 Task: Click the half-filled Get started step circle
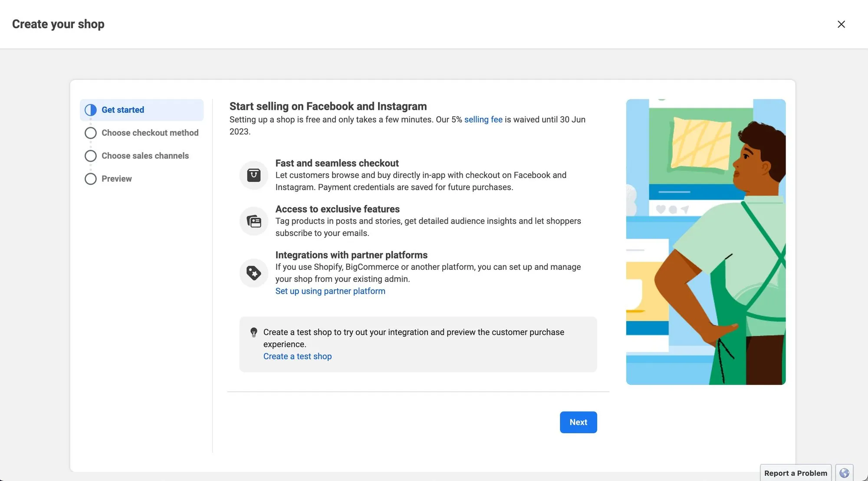click(91, 110)
